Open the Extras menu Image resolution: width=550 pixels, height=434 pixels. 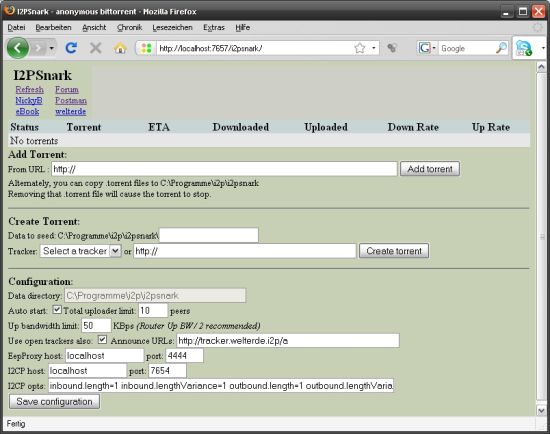click(x=214, y=27)
